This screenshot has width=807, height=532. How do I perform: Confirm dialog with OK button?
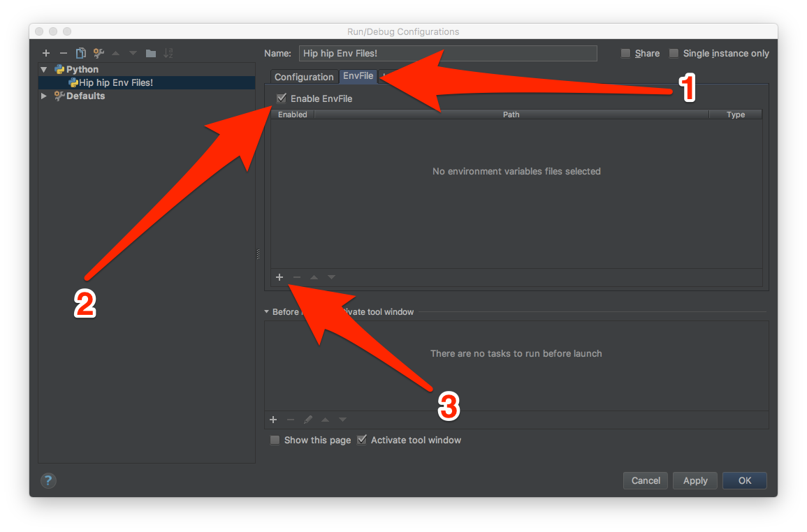745,480
